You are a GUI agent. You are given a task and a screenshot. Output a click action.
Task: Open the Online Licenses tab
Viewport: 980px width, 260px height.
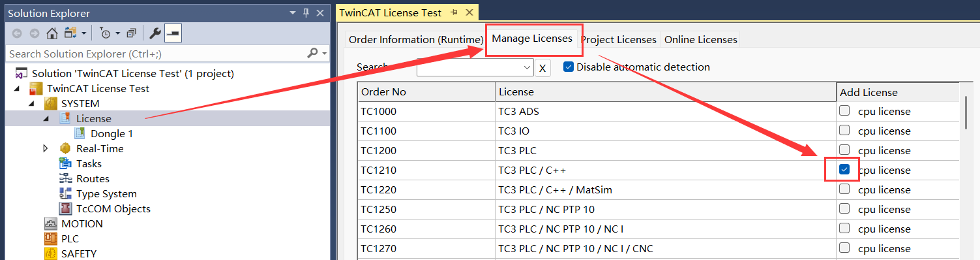pyautogui.click(x=701, y=39)
